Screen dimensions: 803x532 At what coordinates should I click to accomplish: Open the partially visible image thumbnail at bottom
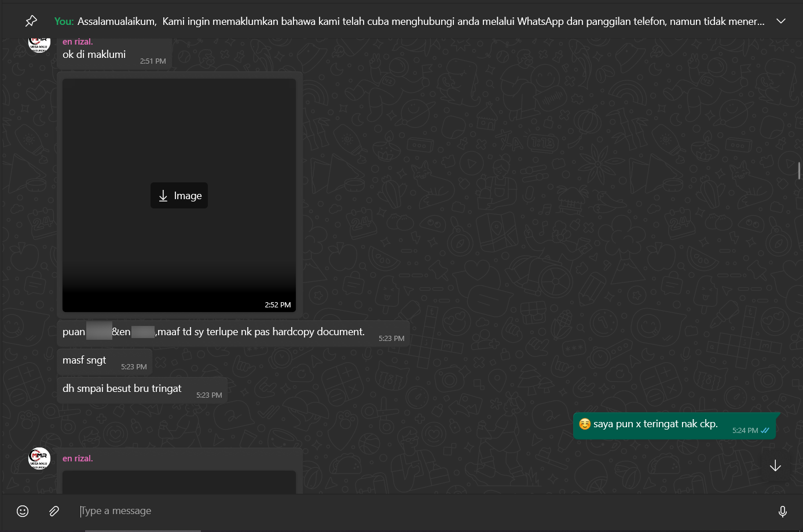click(x=179, y=482)
